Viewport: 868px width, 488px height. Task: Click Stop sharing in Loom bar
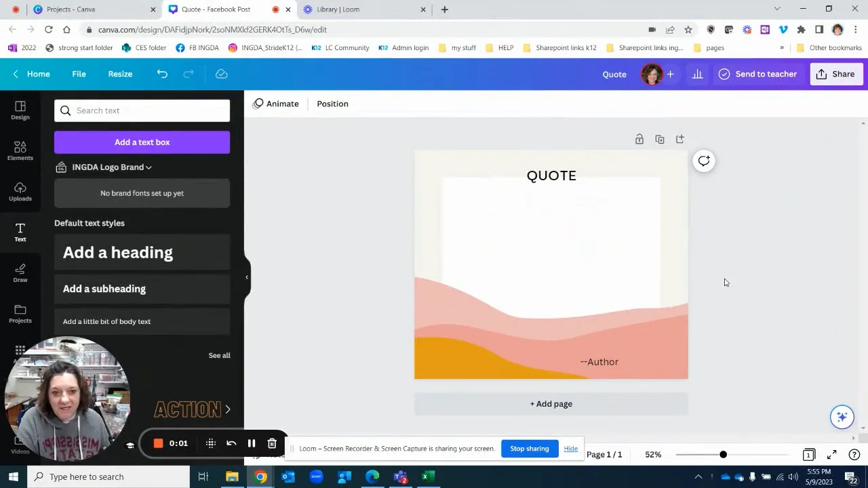(x=529, y=449)
